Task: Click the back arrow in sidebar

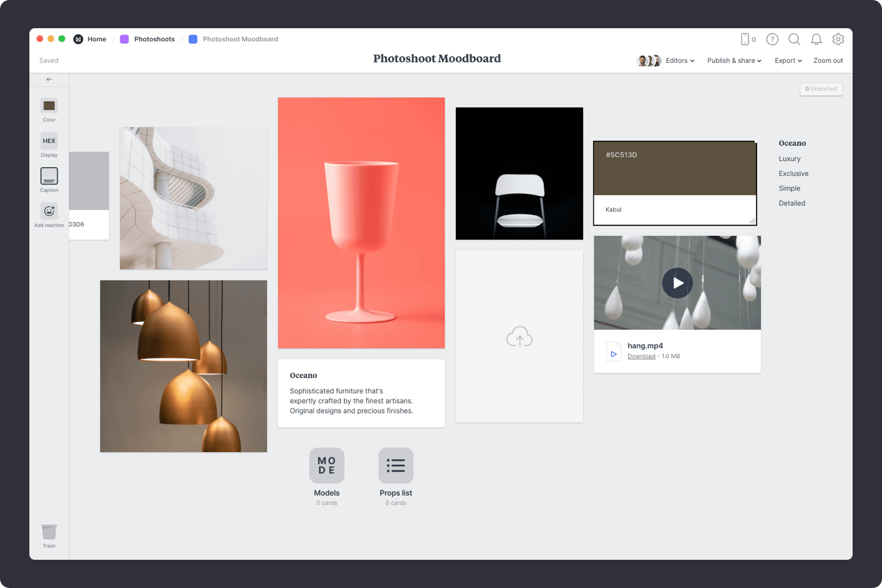Action: tap(49, 79)
